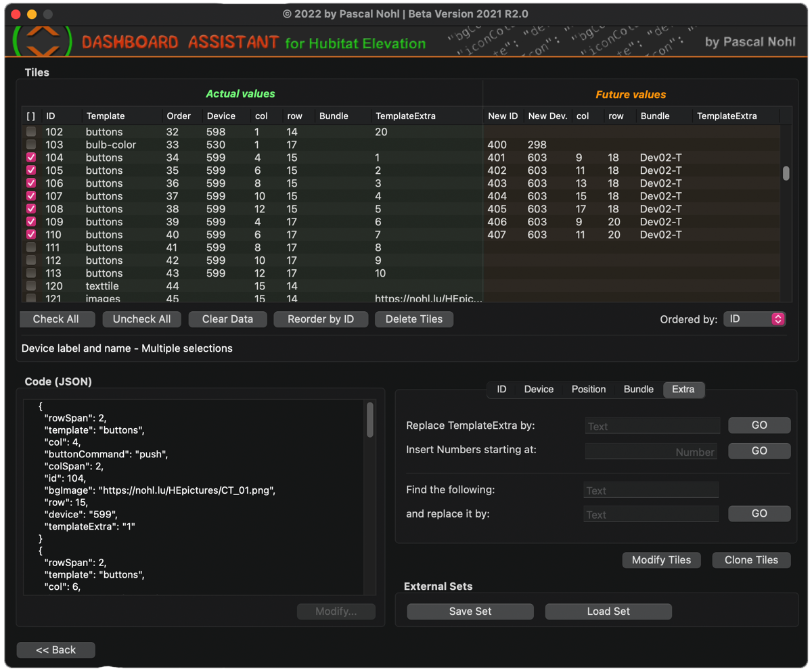Go back with the << Back button
Screen dimensions: 812x671
(55, 650)
